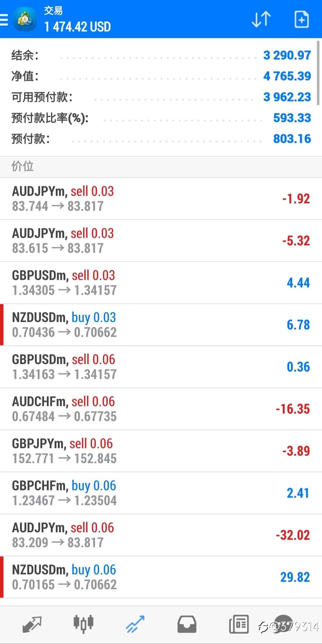Open the History inbox-tray icon

[x=187, y=624]
